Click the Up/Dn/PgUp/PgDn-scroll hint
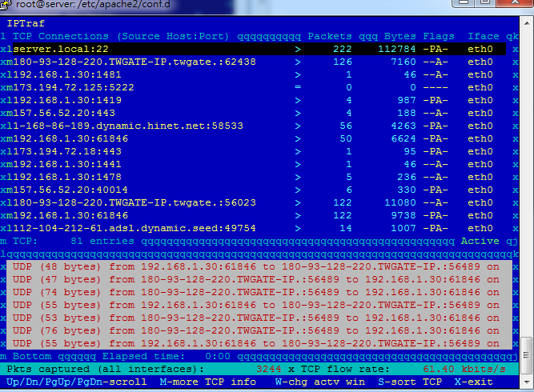534x392 pixels. (77, 382)
